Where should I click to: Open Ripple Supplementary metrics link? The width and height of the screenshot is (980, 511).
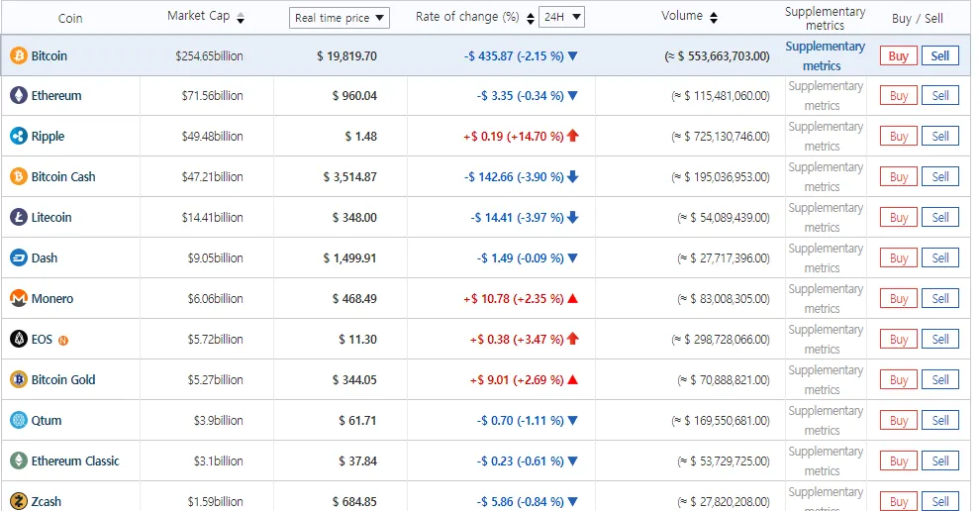point(825,137)
